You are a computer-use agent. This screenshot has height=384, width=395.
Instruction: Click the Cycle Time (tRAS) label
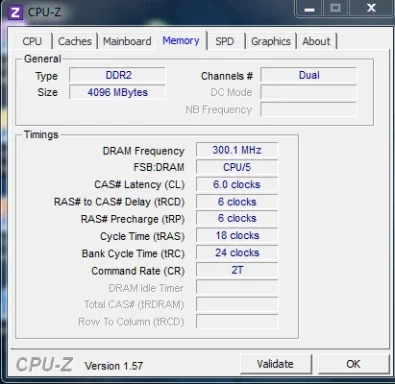click(142, 237)
